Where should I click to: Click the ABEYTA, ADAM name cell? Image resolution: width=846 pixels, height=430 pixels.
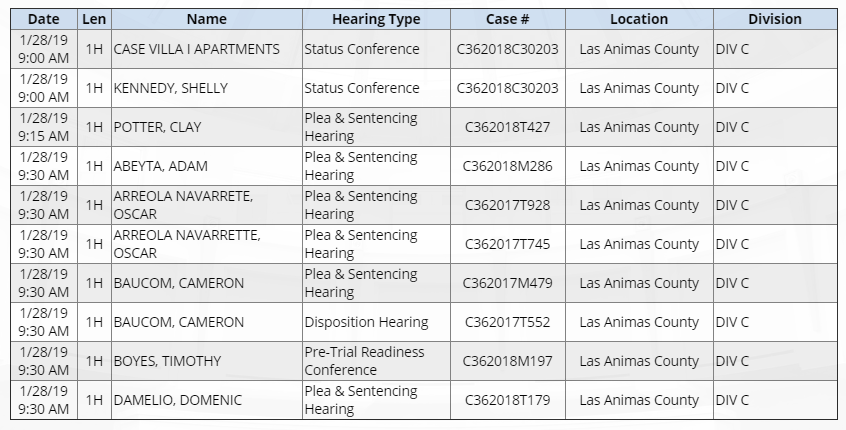(x=207, y=166)
